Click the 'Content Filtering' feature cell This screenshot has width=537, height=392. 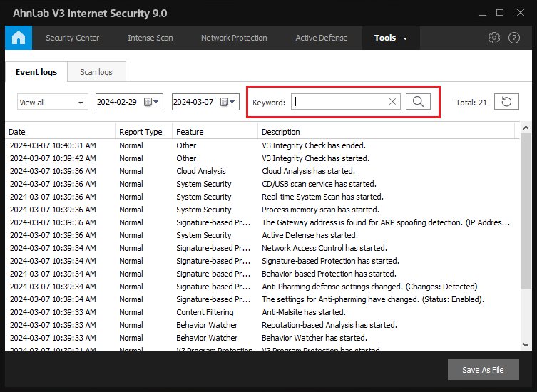205,312
